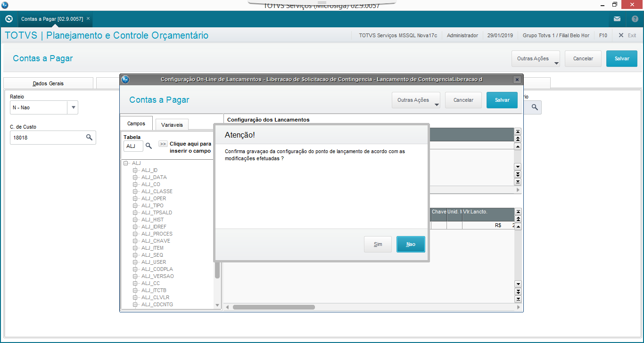This screenshot has height=343, width=644.
Task: Click the Windows title bar application icon
Action: coord(5,5)
